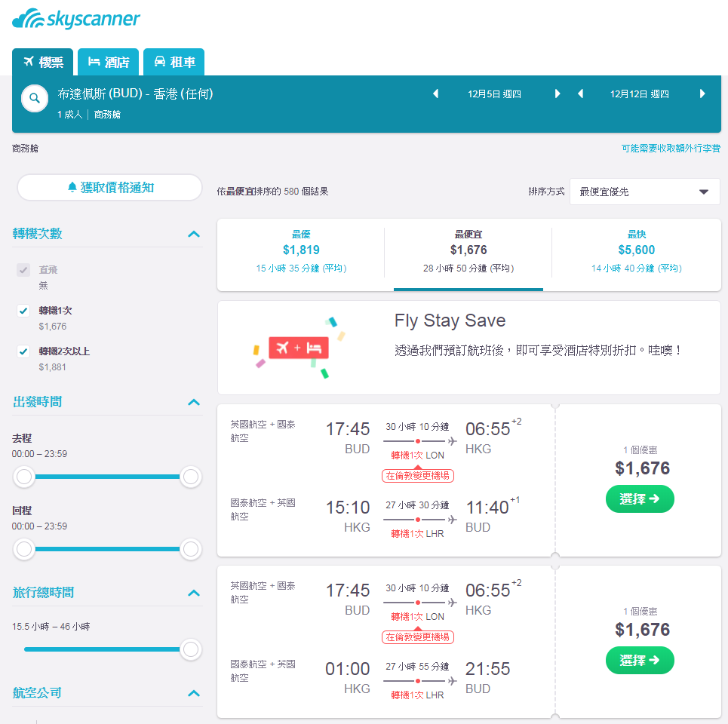Select the flight returning at 15:10 from HKG
The image size is (728, 724).
[x=640, y=499]
